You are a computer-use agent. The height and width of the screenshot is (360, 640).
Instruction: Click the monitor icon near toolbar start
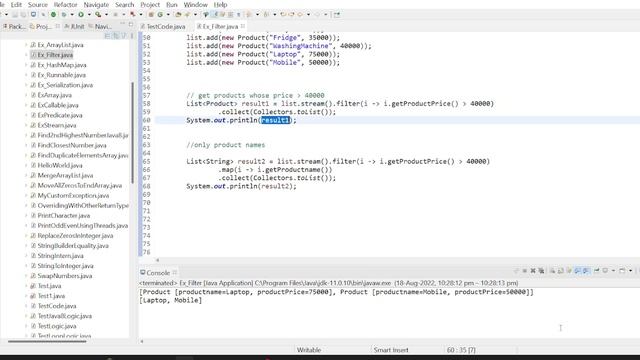33,14
